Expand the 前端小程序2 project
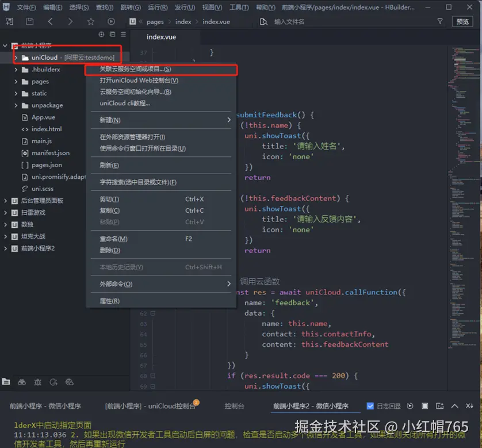The height and width of the screenshot is (448, 482). pos(5,248)
